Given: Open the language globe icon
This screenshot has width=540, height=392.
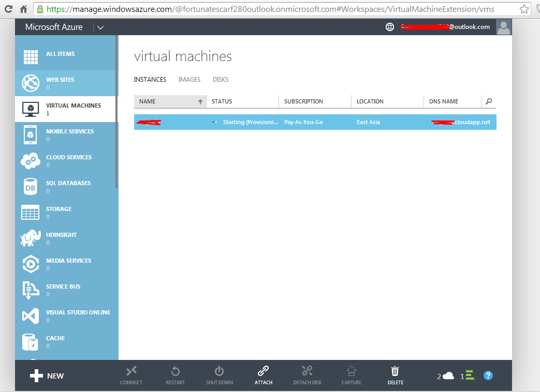Looking at the screenshot, I should pos(389,27).
